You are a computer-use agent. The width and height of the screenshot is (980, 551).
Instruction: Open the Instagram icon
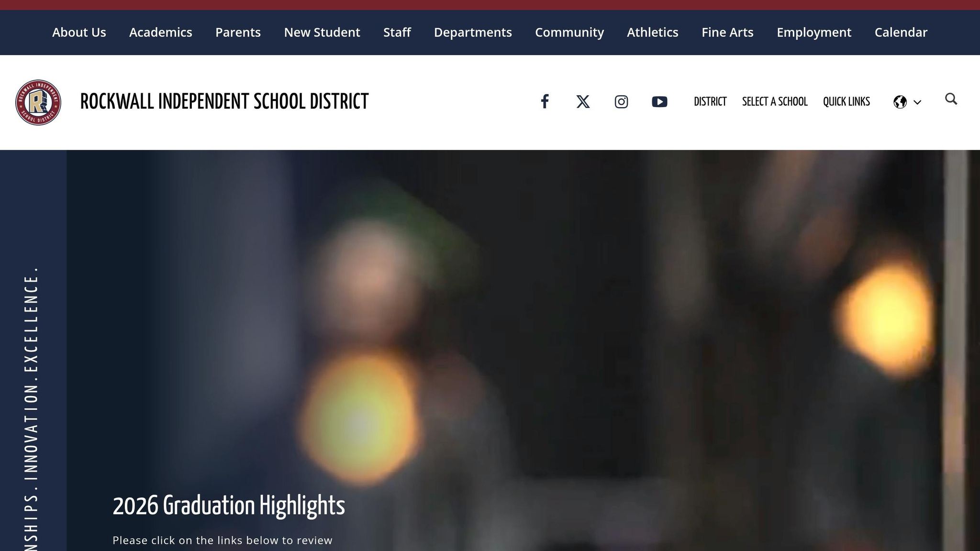(x=621, y=102)
